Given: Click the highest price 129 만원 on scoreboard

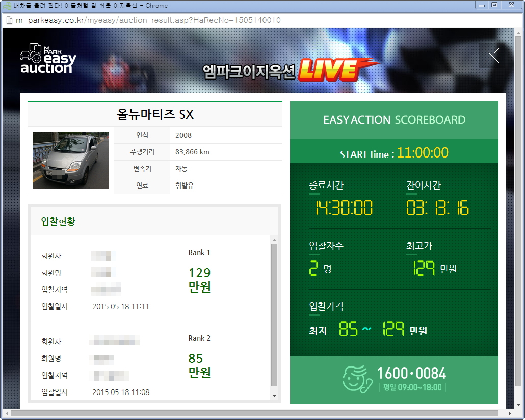Looking at the screenshot, I should pyautogui.click(x=435, y=268).
